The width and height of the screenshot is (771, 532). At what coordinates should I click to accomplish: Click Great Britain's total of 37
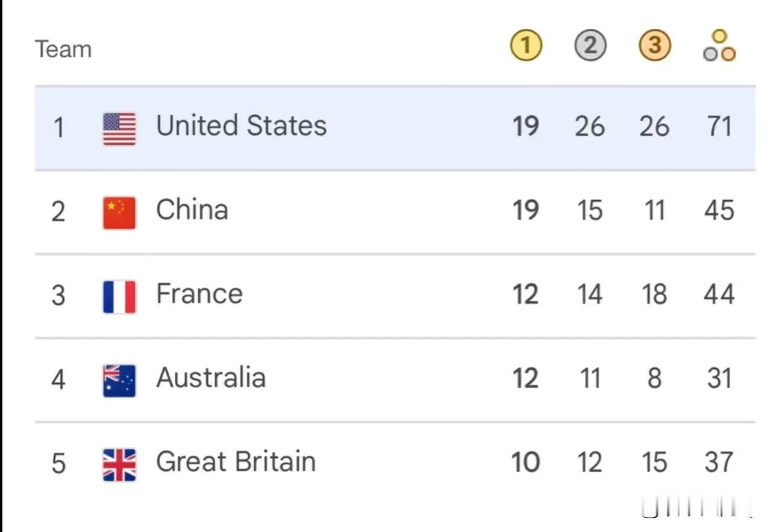719,462
